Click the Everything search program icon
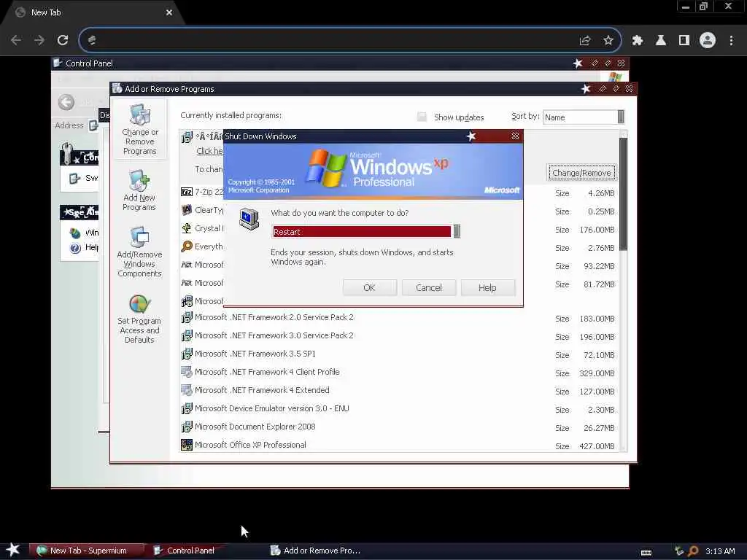747x560 pixels. pos(186,246)
